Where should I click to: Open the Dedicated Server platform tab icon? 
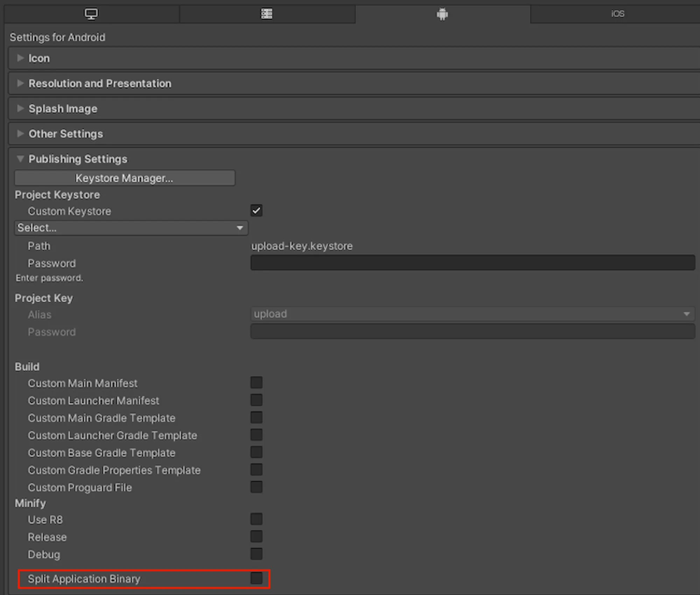[x=267, y=14]
